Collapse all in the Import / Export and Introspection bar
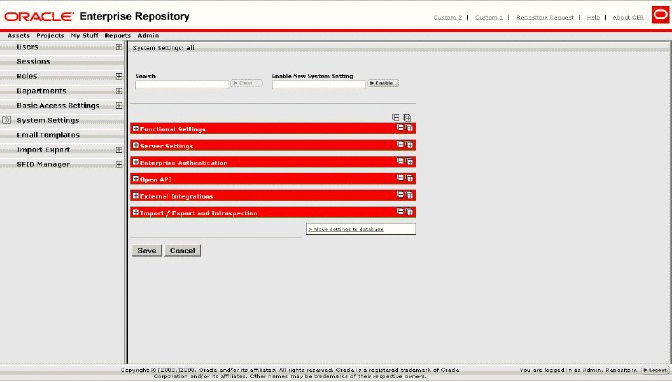This screenshot has height=382, width=672. [400, 211]
